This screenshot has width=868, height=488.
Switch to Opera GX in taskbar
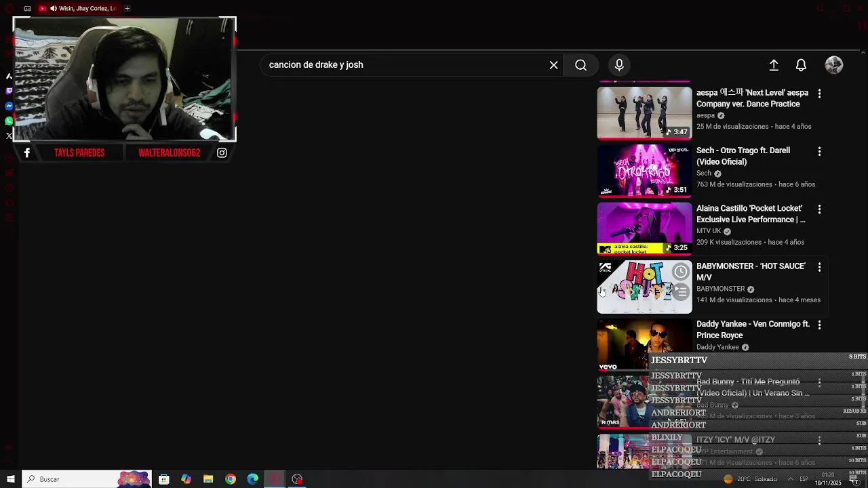275,479
